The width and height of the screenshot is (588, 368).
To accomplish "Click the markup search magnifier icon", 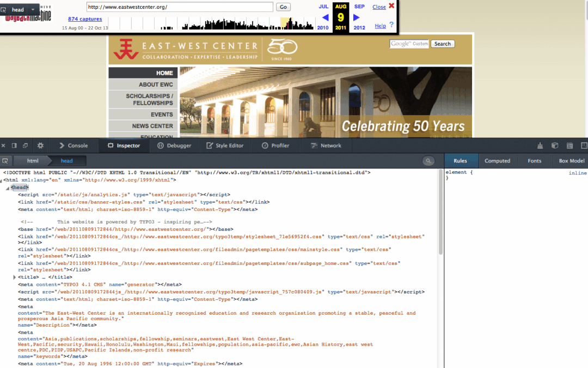I will [428, 161].
